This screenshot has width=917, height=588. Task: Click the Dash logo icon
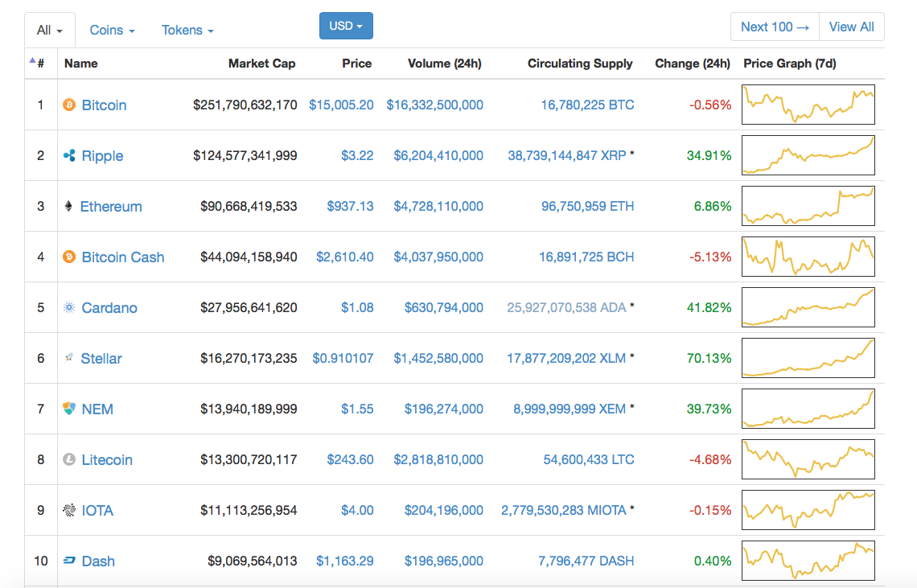point(68,561)
